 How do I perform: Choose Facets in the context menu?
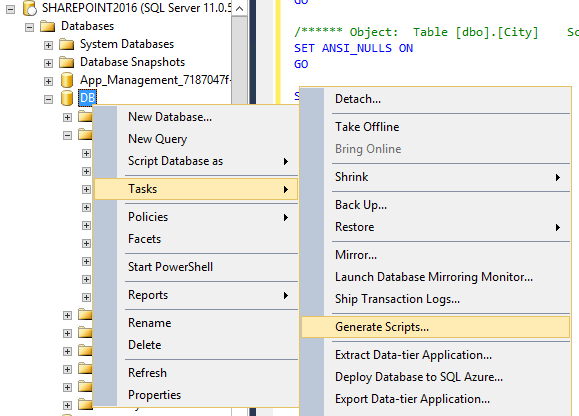196,239
